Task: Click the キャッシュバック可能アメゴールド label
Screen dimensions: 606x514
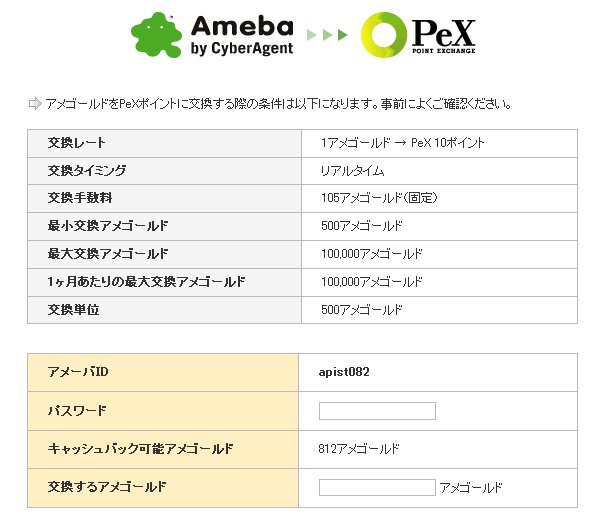Action: coord(140,449)
